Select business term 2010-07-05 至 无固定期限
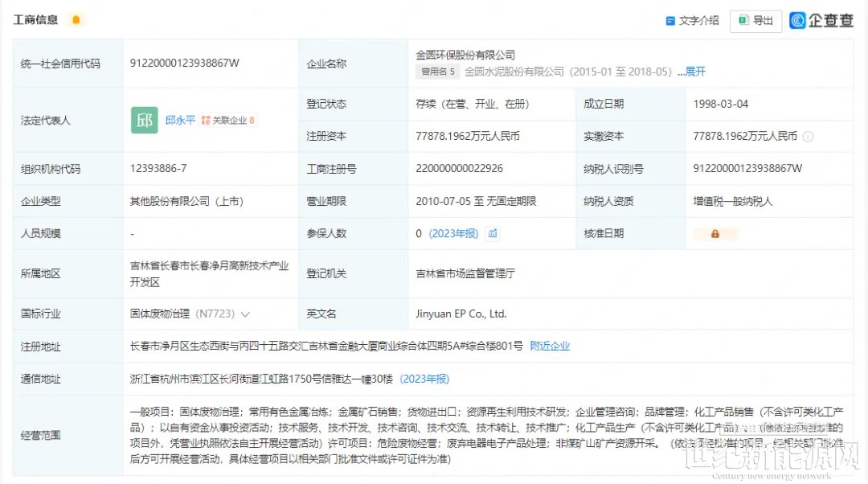Image resolution: width=868 pixels, height=484 pixels. (x=476, y=201)
